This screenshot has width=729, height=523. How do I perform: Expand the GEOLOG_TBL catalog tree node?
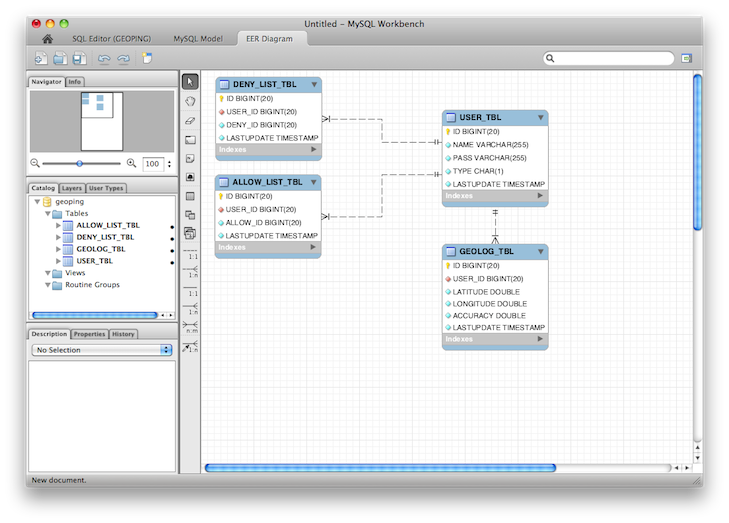[59, 249]
